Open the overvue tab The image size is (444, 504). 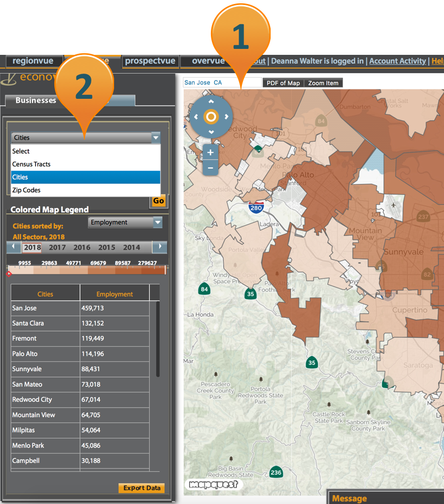(x=208, y=61)
